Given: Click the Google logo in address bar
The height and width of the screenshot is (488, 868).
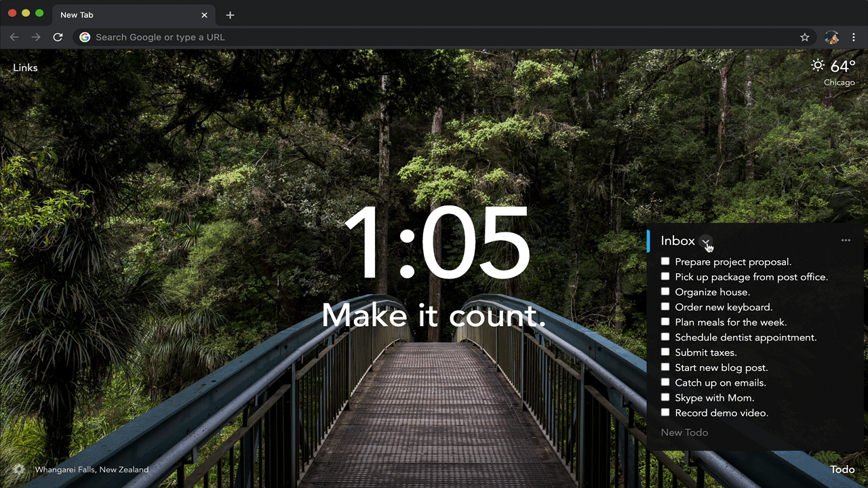Looking at the screenshot, I should pyautogui.click(x=85, y=37).
